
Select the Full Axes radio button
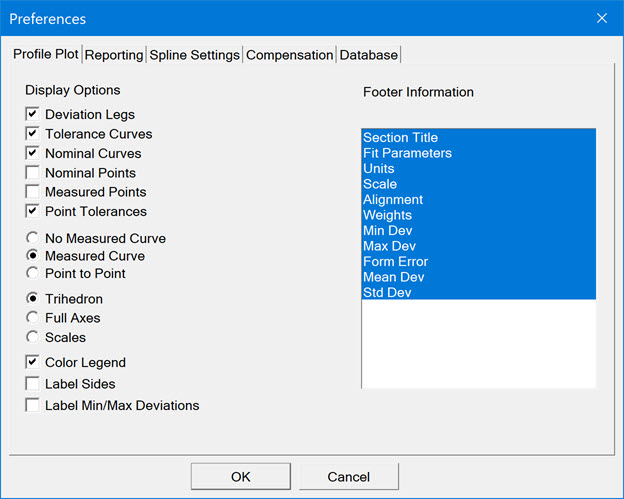pos(33,318)
